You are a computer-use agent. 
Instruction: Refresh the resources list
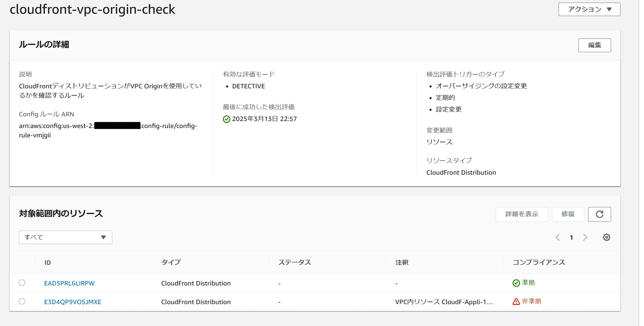click(x=599, y=214)
